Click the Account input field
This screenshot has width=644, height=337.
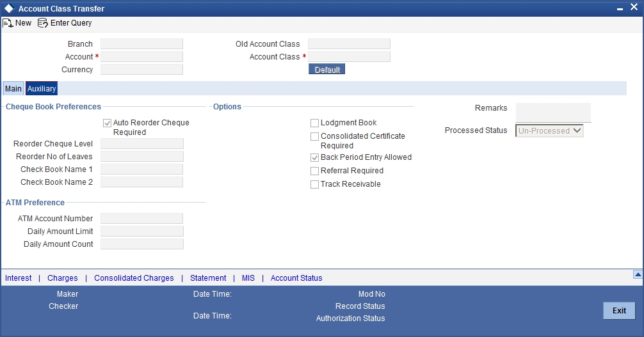(141, 57)
